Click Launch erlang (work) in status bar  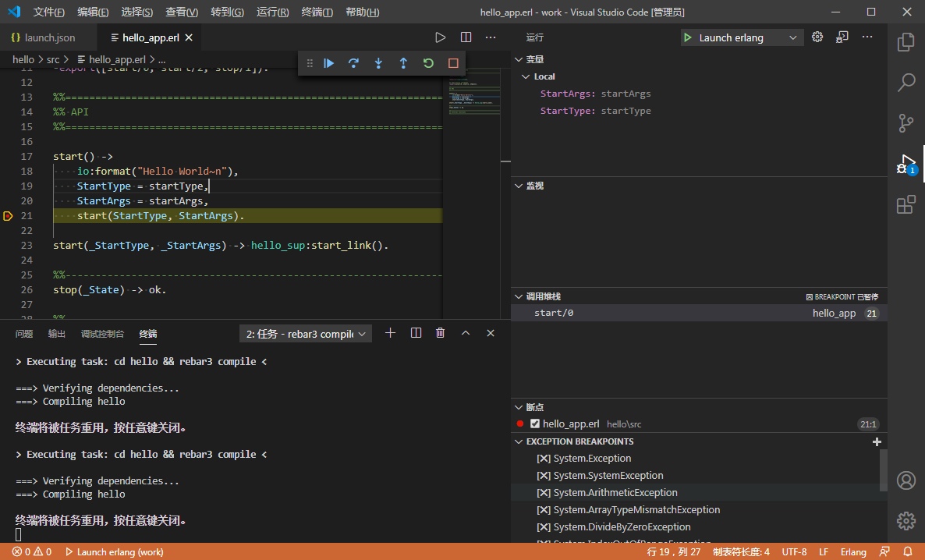coord(115,552)
